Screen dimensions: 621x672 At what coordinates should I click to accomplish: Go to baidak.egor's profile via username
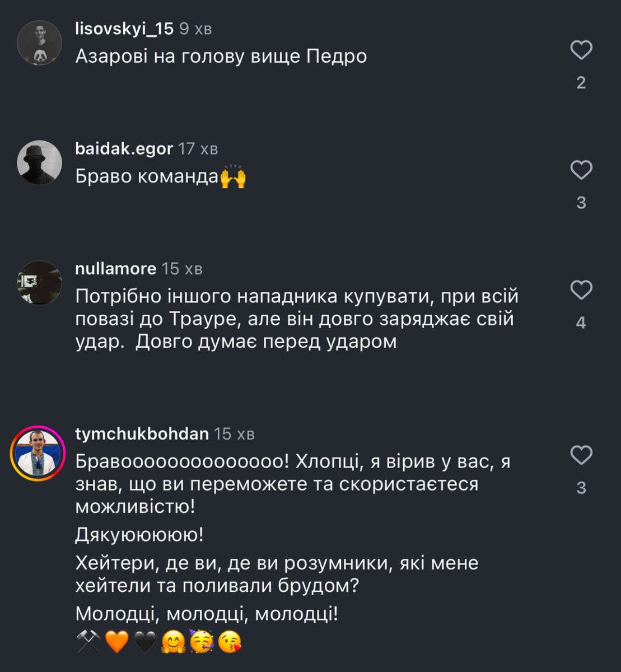pos(124,148)
